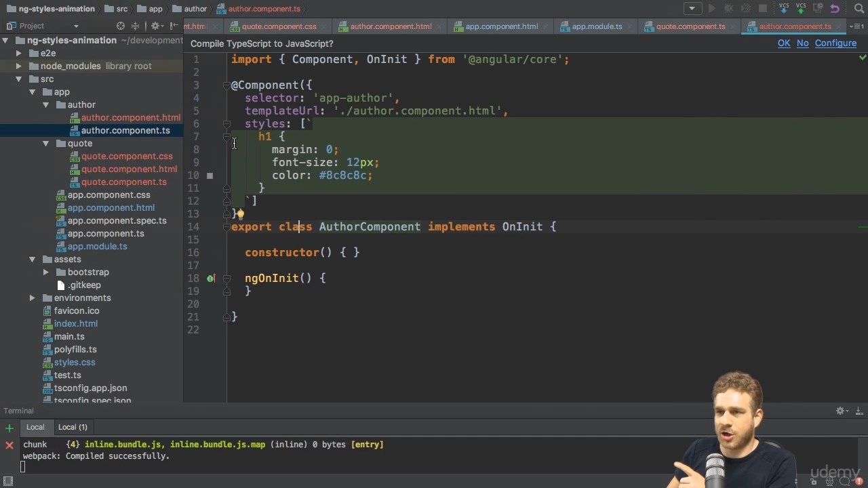Screen dimensions: 868x488
Task: Open styles.css from project tree
Action: point(75,363)
